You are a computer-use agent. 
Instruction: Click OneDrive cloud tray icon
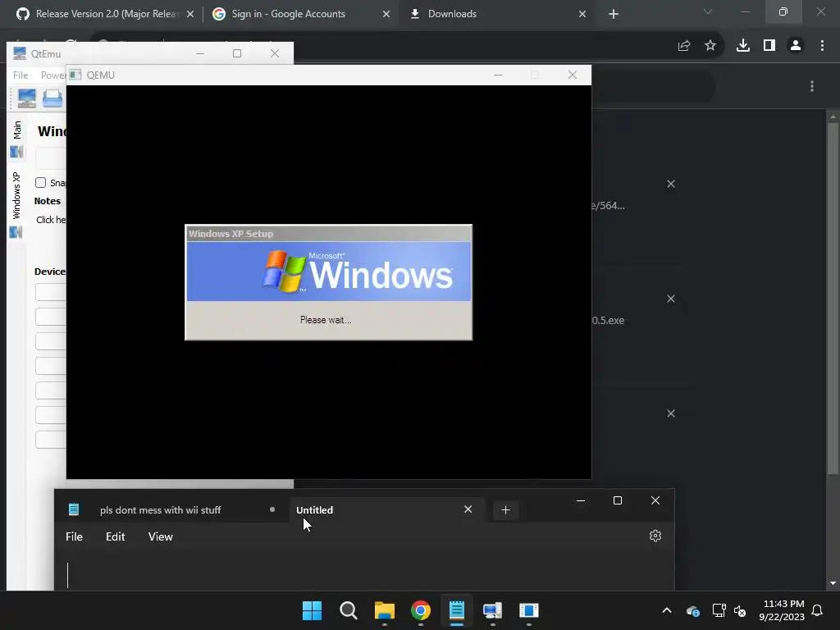(692, 610)
